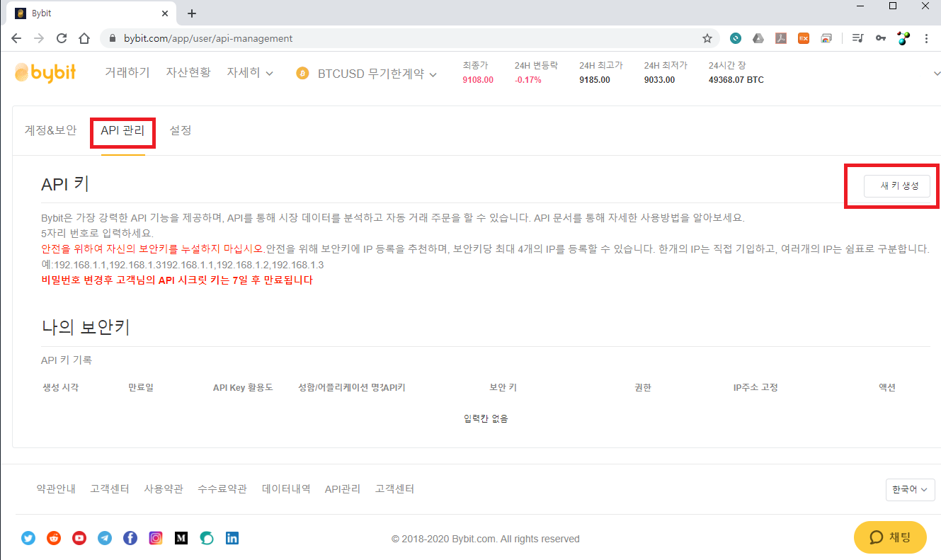Go back to previous page
The image size is (941, 560).
click(16, 38)
